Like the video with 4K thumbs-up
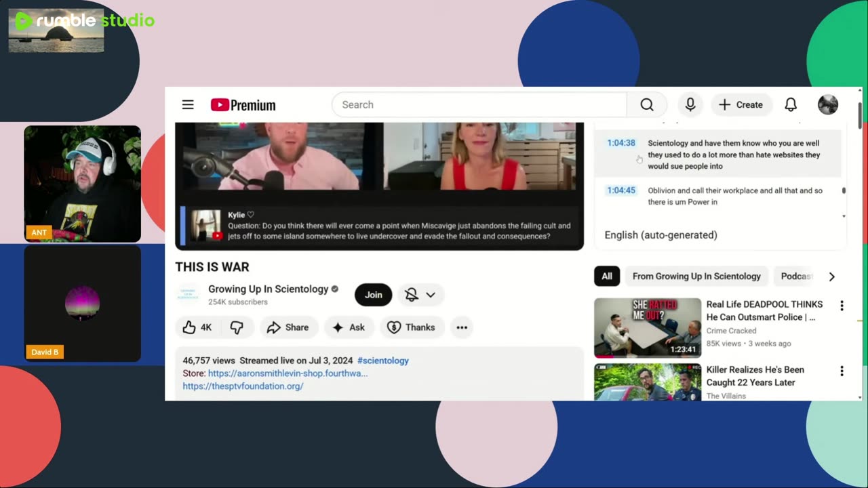 197,327
